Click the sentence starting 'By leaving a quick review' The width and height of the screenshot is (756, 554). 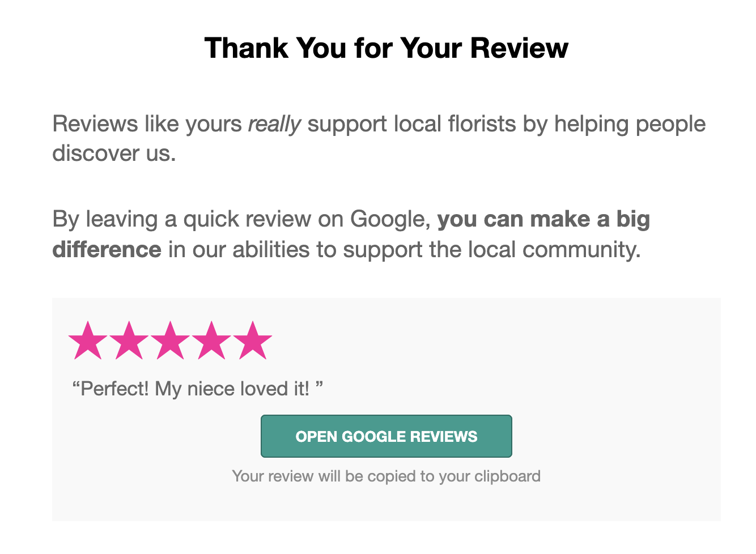[170, 219]
